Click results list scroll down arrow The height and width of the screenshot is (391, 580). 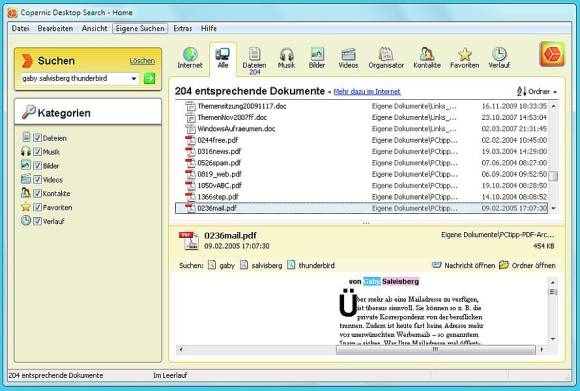(553, 208)
